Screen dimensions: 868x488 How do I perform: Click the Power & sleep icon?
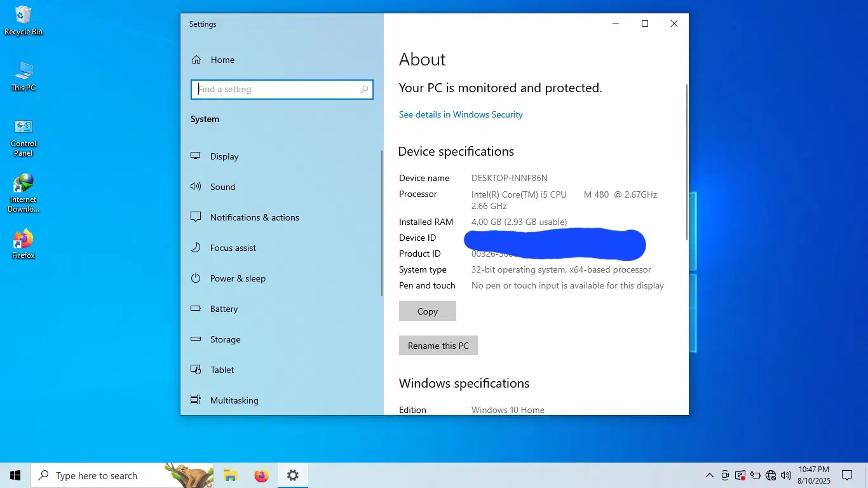pyautogui.click(x=196, y=278)
